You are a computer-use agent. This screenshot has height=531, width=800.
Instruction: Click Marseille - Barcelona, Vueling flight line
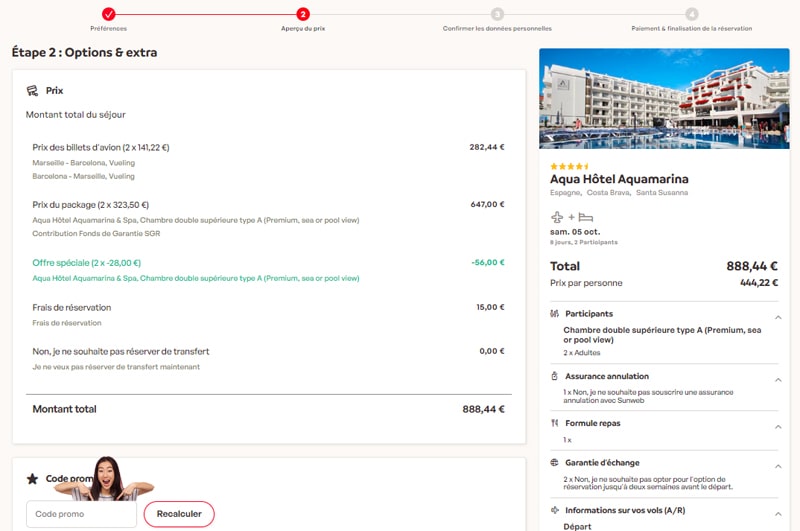[x=84, y=163]
